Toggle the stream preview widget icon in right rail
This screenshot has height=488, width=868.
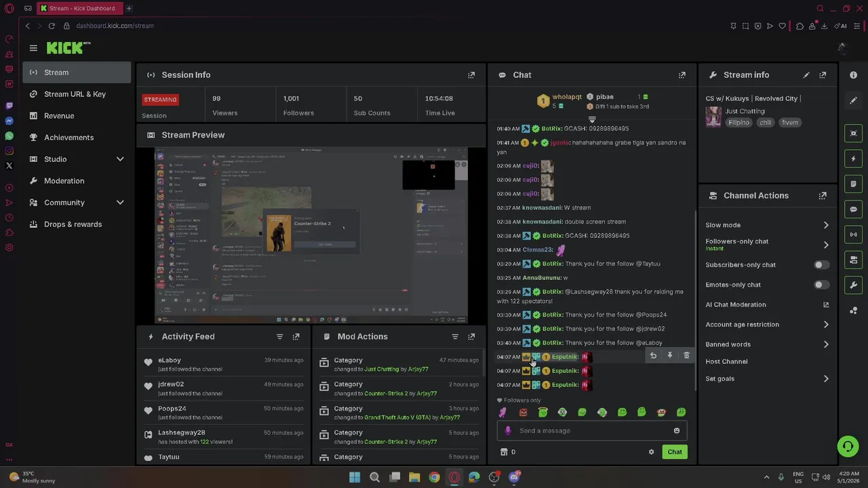click(854, 134)
